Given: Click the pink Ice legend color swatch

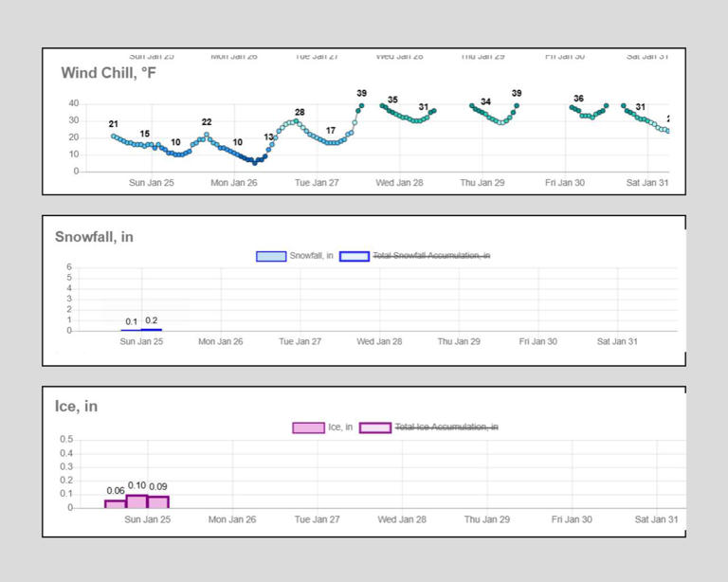Looking at the screenshot, I should [x=308, y=427].
